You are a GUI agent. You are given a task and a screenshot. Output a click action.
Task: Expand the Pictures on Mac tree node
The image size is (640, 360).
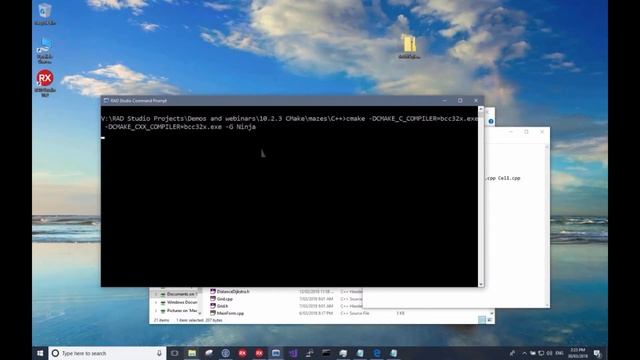pos(156,311)
